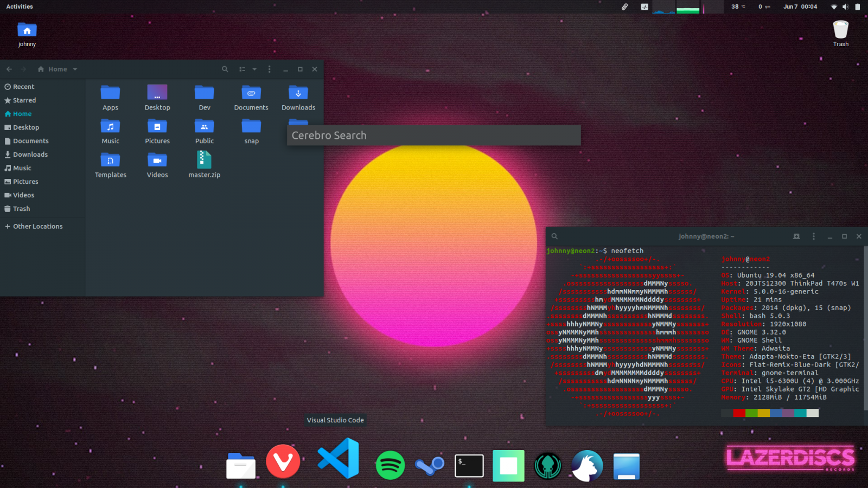Open the system status menu at top right
This screenshot has width=868, height=488.
coord(845,7)
